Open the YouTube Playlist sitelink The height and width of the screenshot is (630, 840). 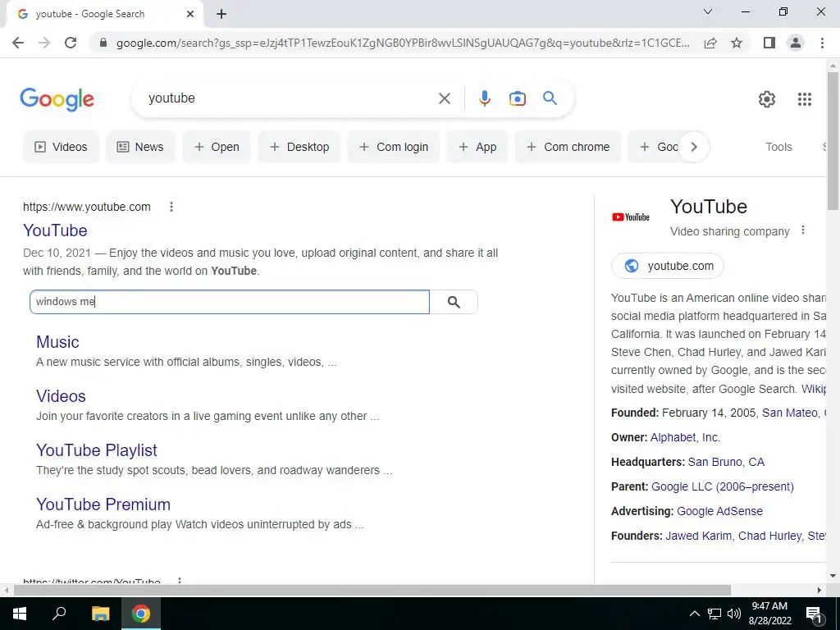click(x=97, y=450)
